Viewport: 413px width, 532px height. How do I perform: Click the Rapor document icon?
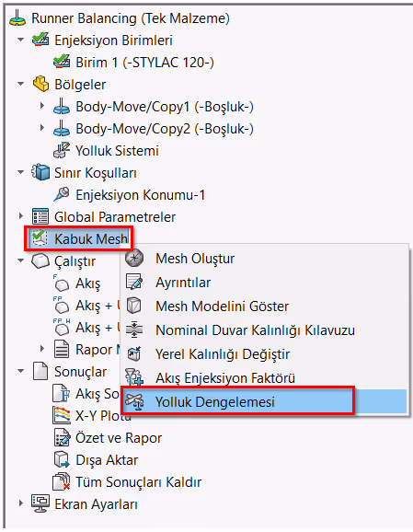62,349
